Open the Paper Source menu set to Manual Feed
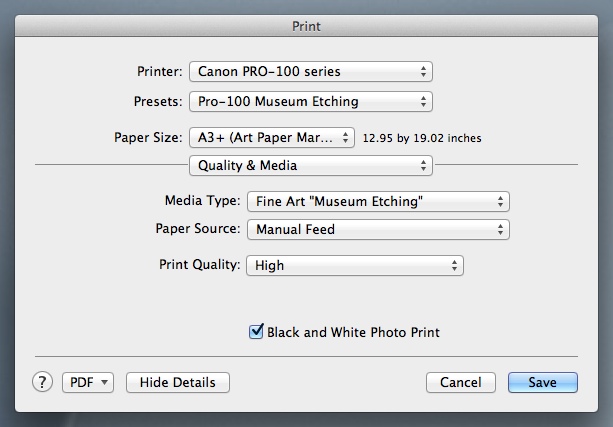613x427 pixels. click(377, 229)
